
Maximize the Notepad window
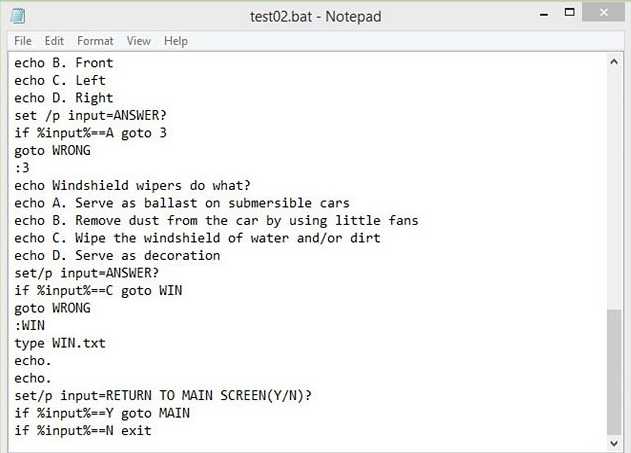(x=569, y=12)
